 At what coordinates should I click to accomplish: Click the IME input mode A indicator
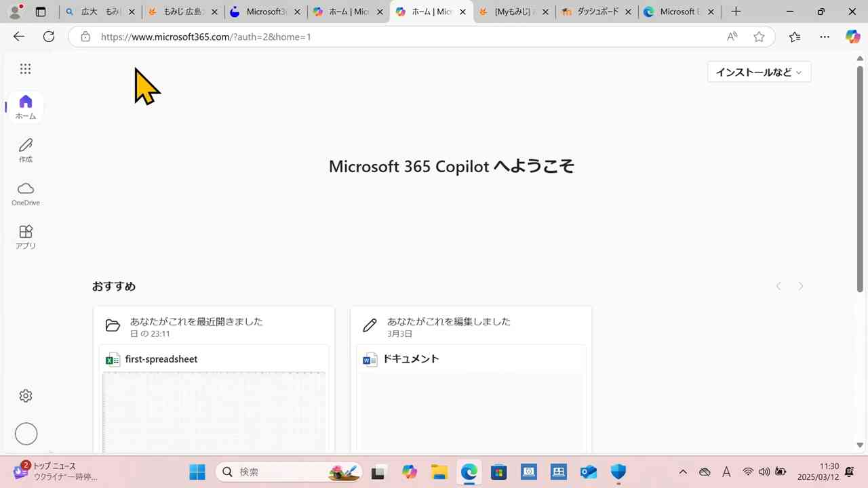point(726,472)
